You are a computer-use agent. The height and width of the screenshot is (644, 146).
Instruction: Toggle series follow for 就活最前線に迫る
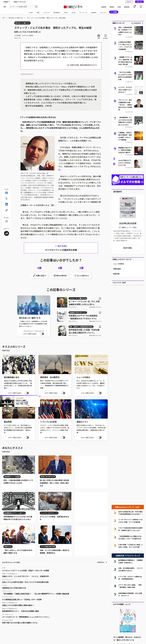(27, 393)
